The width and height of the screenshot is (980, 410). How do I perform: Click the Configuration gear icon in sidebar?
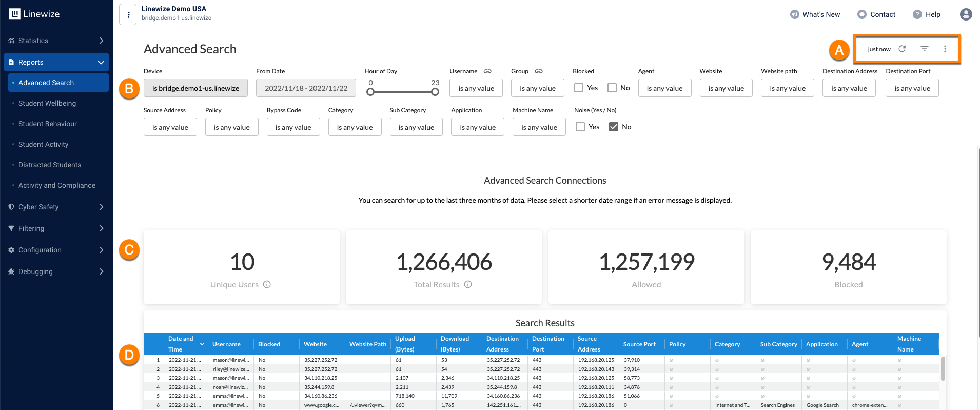click(x=11, y=250)
